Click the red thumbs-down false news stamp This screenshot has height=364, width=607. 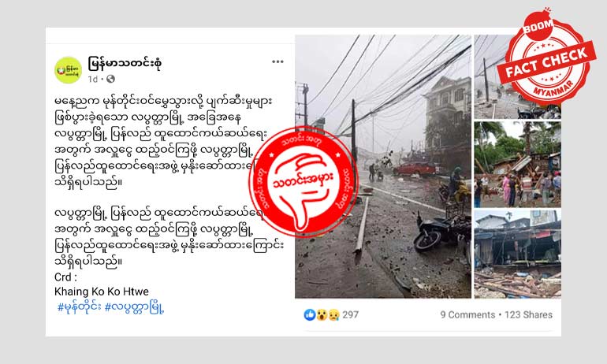coord(303,182)
